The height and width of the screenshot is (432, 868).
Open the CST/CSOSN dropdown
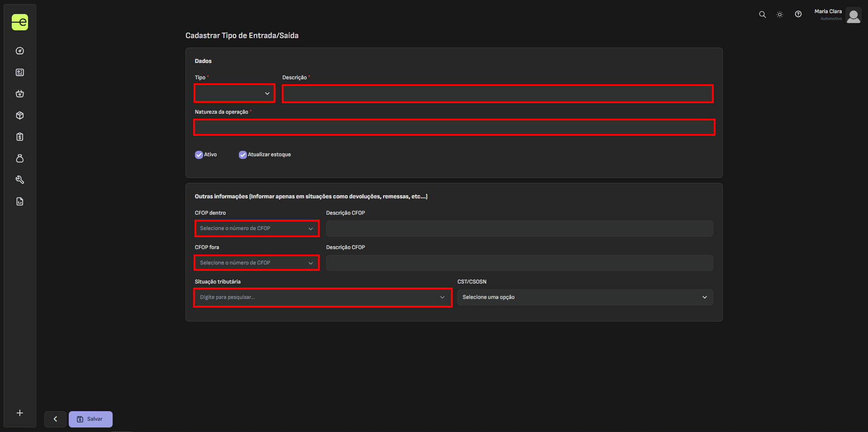[585, 298]
